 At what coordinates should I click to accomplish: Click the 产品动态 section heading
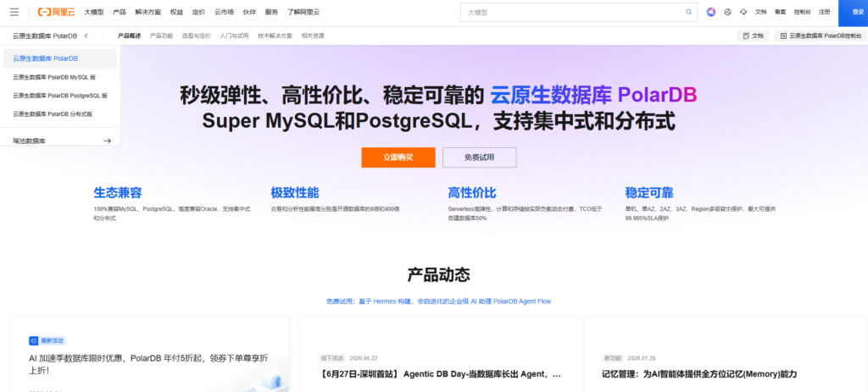click(x=439, y=274)
